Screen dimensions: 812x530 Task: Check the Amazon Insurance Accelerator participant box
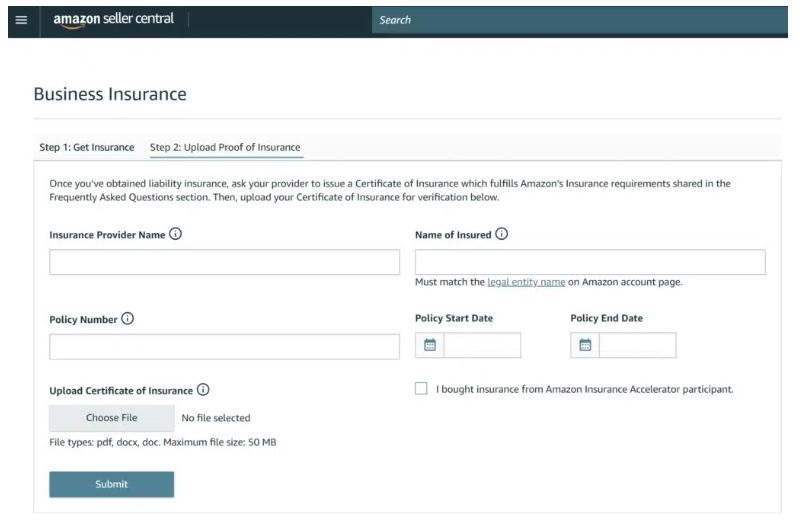[x=421, y=389]
